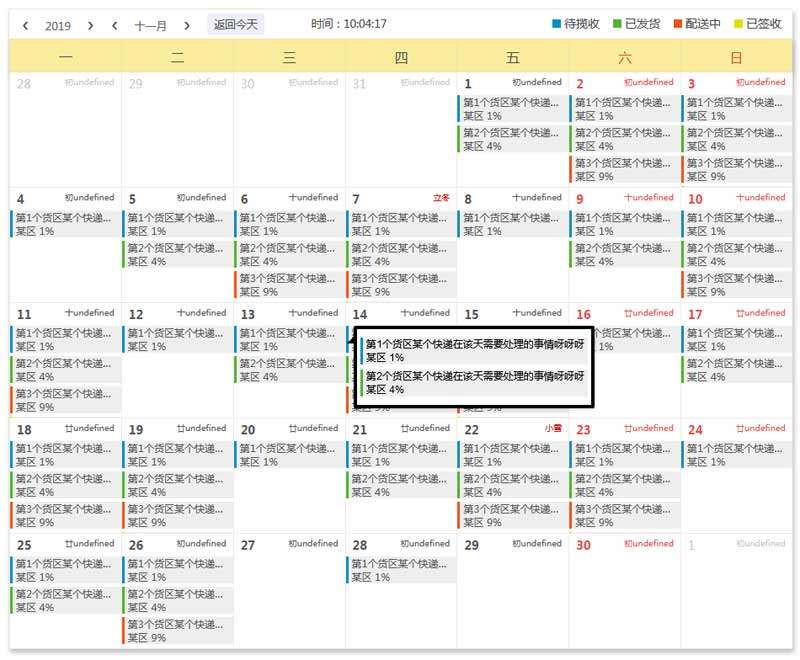Click the blue 待揽收 legend swatch
800x660 pixels.
[x=557, y=24]
